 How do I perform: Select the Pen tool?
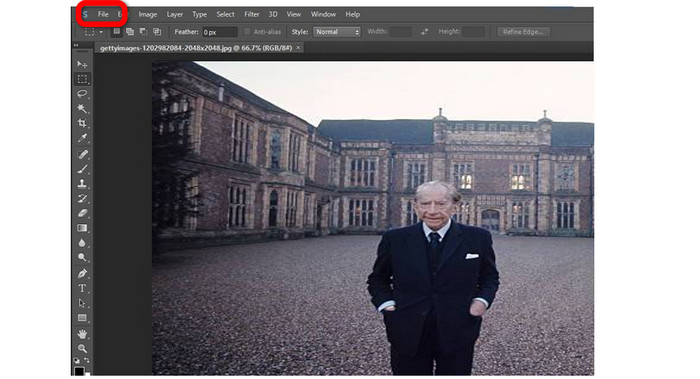pyautogui.click(x=82, y=273)
